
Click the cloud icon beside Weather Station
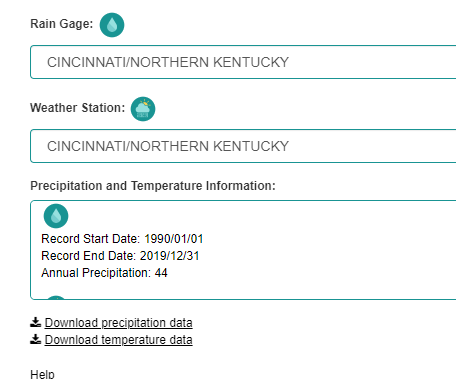click(x=143, y=109)
